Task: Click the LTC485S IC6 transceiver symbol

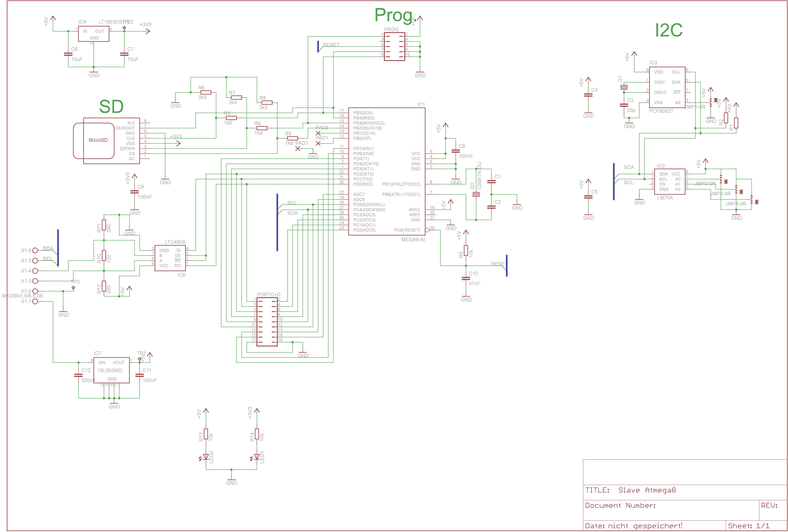Action: click(170, 258)
